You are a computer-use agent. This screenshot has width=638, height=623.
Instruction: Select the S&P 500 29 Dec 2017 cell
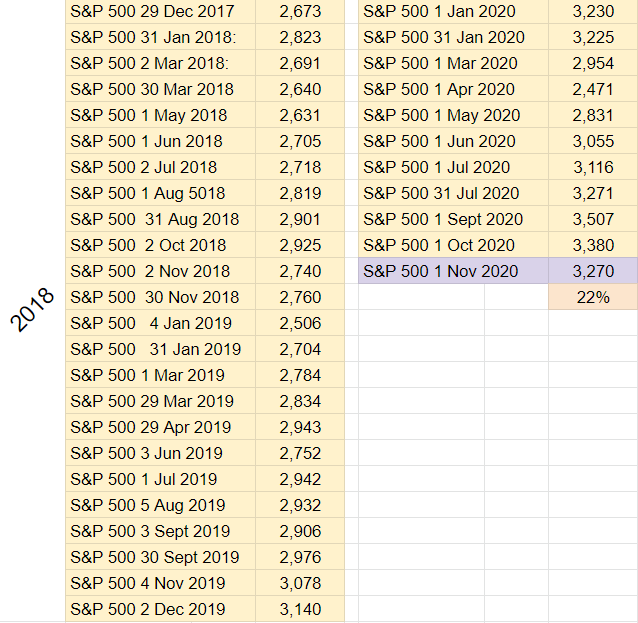pyautogui.click(x=160, y=11)
